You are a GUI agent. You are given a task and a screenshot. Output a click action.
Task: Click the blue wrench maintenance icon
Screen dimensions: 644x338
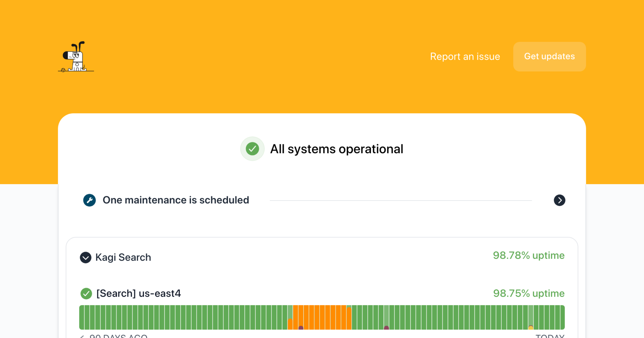(89, 200)
